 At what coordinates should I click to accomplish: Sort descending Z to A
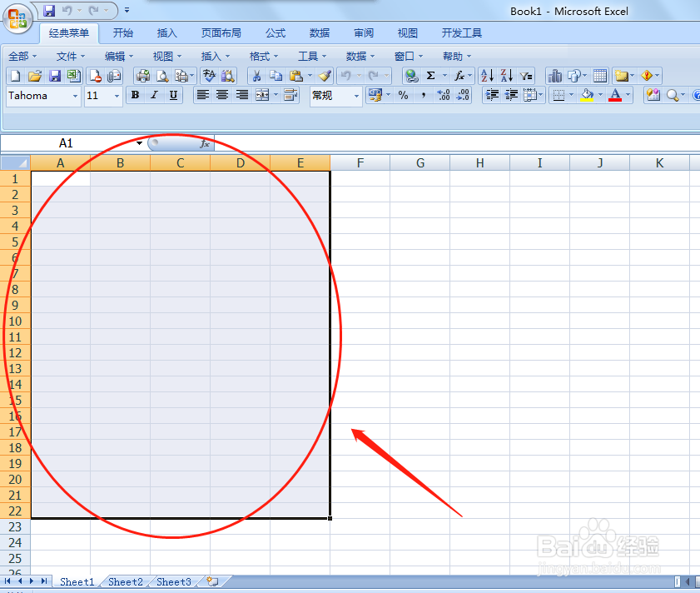[507, 76]
